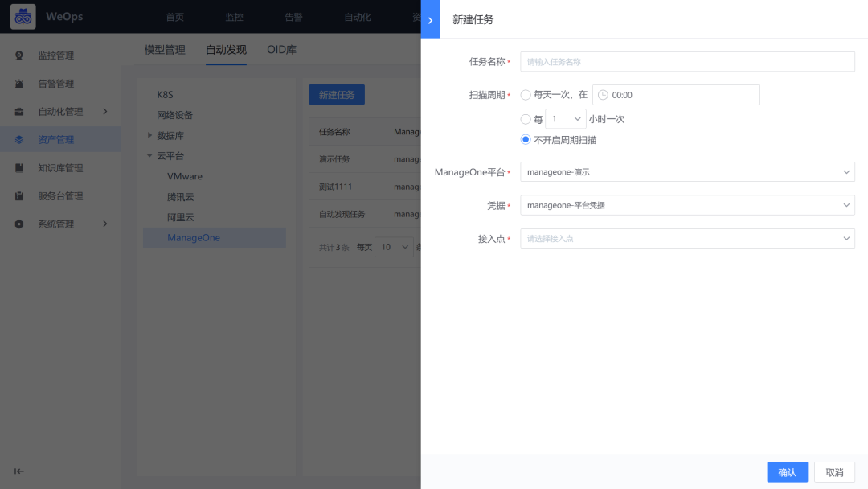The height and width of the screenshot is (489, 868).
Task: Select the 监控管理 sidebar icon
Action: point(18,55)
